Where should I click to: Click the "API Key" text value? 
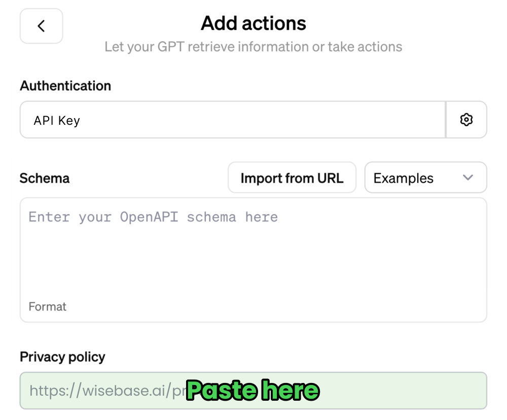coord(57,121)
